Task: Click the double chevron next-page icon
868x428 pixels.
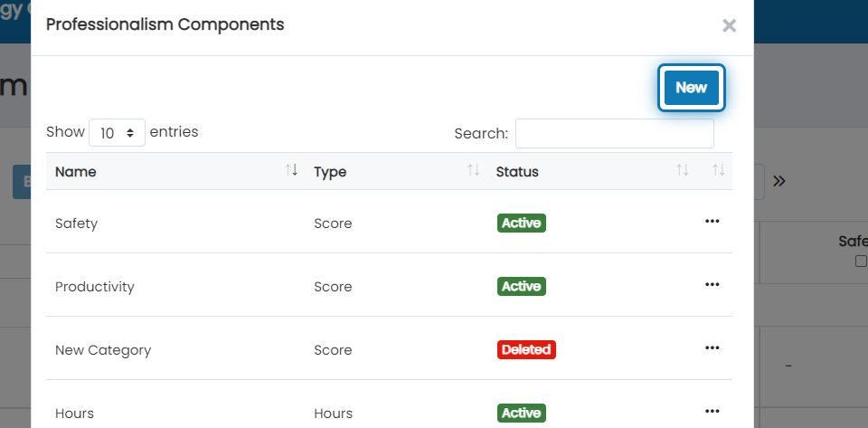Action: tap(779, 181)
